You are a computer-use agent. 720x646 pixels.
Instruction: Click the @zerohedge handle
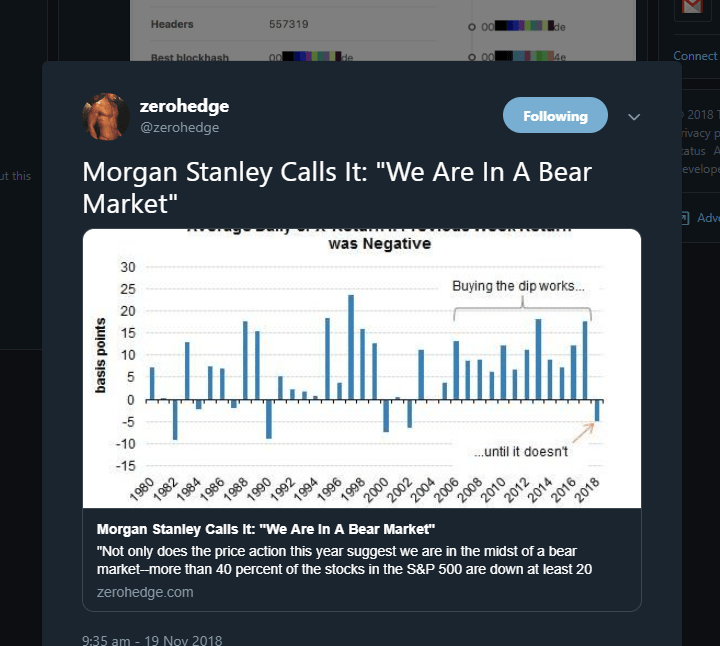(179, 127)
